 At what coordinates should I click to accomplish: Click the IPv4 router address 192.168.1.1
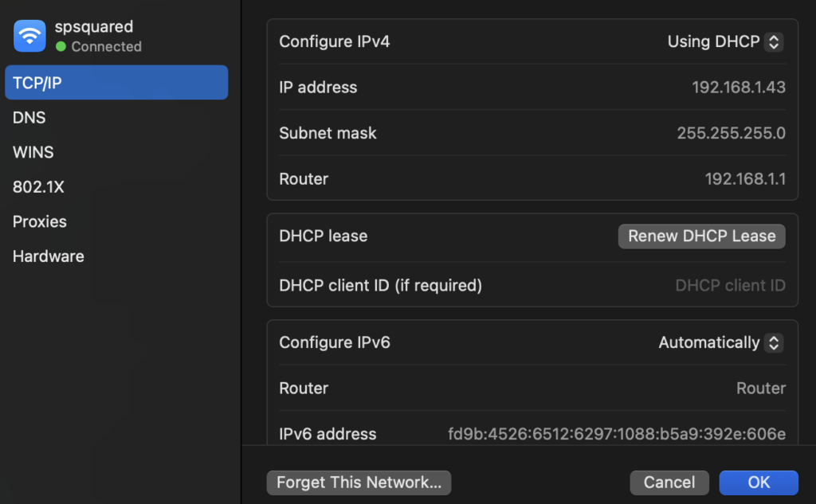click(745, 179)
